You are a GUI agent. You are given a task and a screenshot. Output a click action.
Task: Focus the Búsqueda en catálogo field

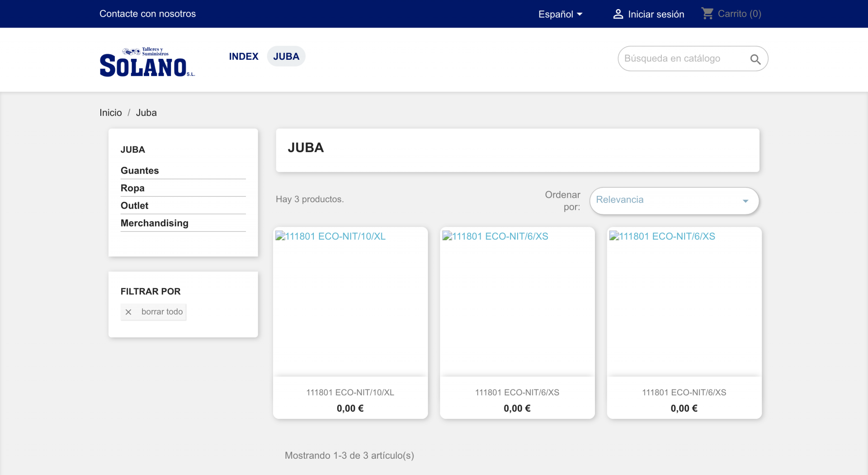683,58
